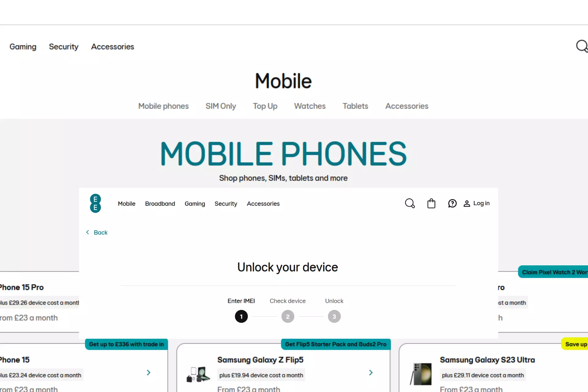Select the Mobile phones tab
This screenshot has height=392, width=588.
click(163, 106)
